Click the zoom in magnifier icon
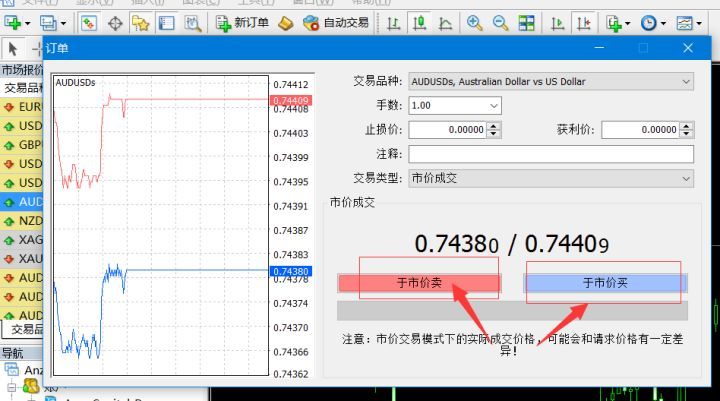Screen dimensions: 720x401 click(474, 22)
